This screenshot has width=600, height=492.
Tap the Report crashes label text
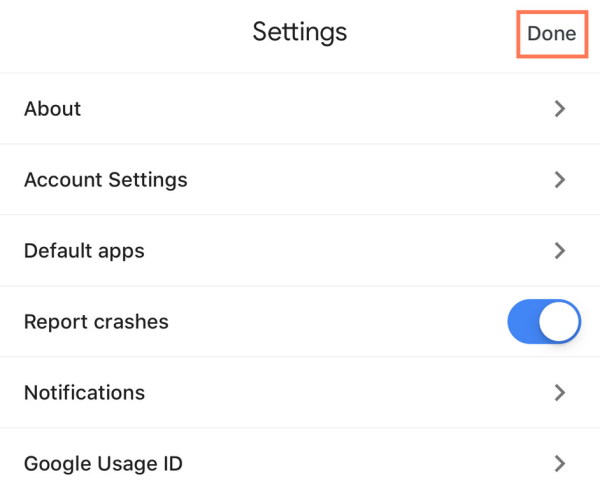click(x=96, y=322)
